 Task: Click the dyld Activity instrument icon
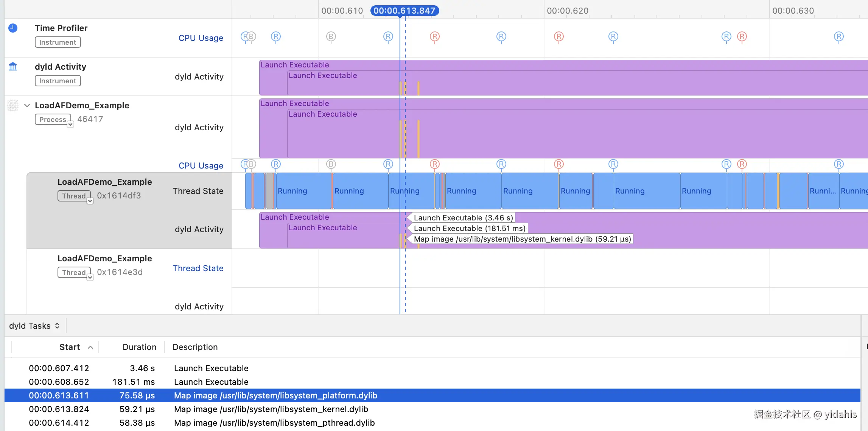(x=13, y=67)
